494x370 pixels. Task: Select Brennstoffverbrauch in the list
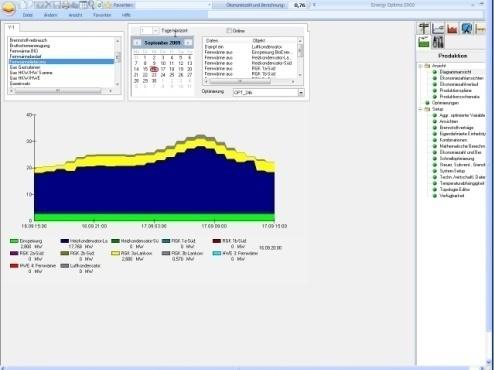61,40
